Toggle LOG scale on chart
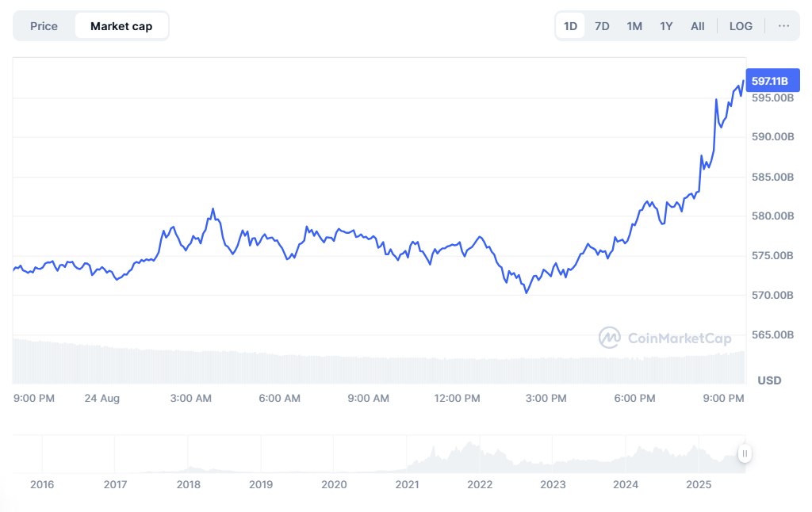 coord(741,26)
